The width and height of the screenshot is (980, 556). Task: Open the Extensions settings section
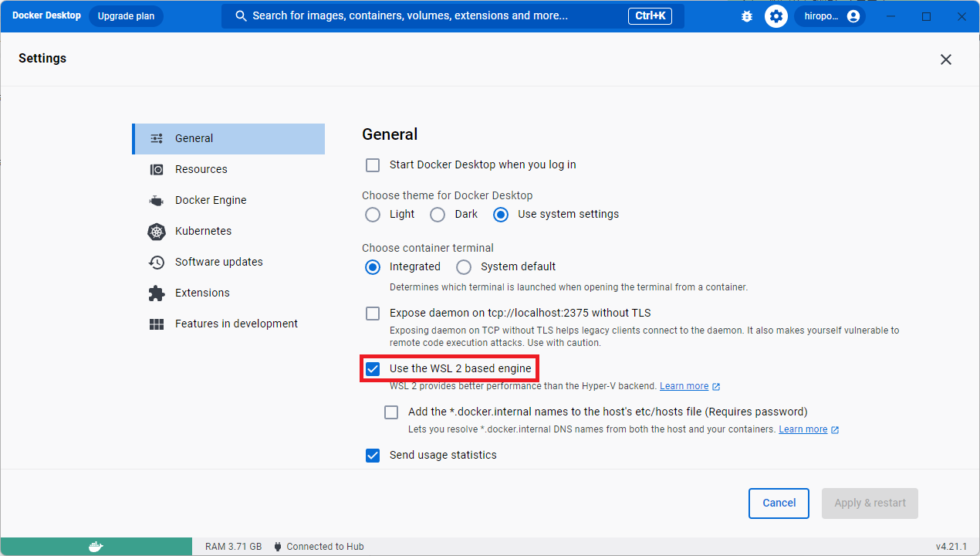click(x=228, y=293)
